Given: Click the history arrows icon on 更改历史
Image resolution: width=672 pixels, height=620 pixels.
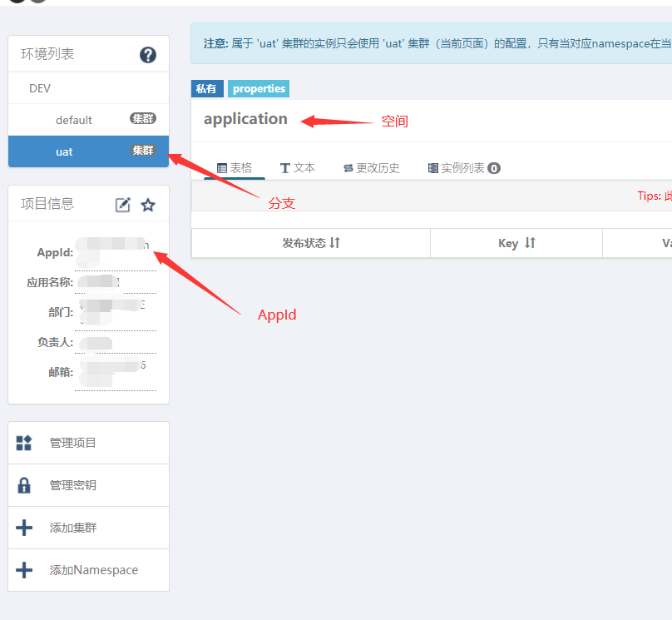Looking at the screenshot, I should pos(347,167).
